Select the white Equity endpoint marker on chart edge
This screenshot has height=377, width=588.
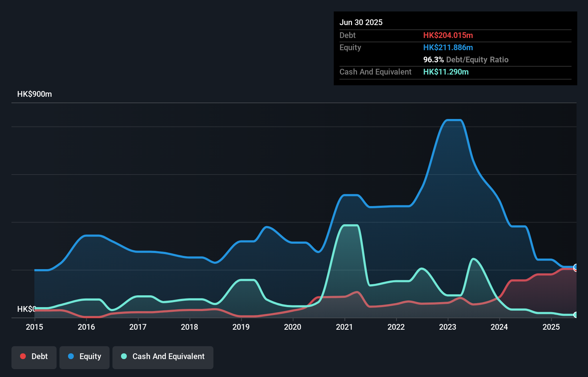(x=575, y=268)
